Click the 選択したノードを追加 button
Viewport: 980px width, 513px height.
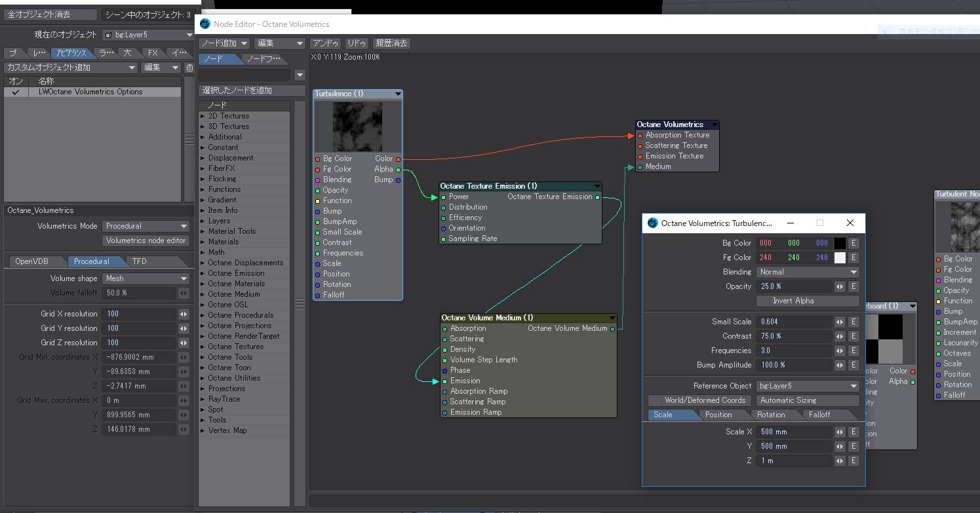pos(252,90)
